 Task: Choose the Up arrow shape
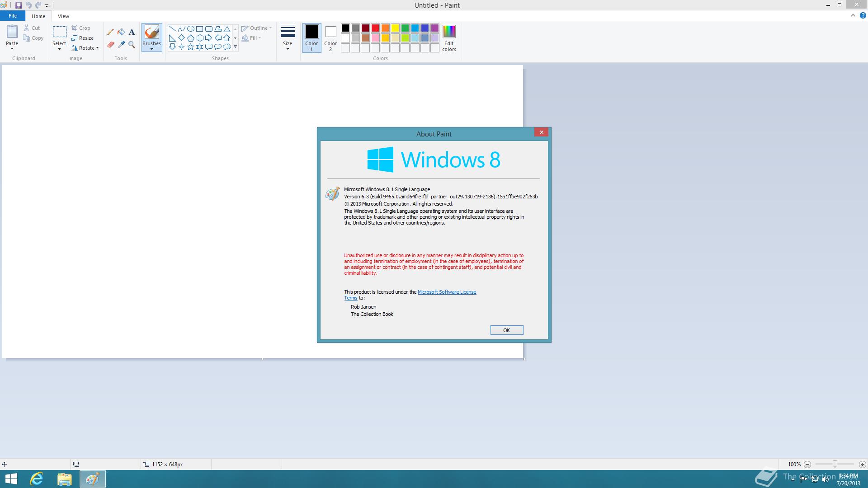click(x=226, y=38)
